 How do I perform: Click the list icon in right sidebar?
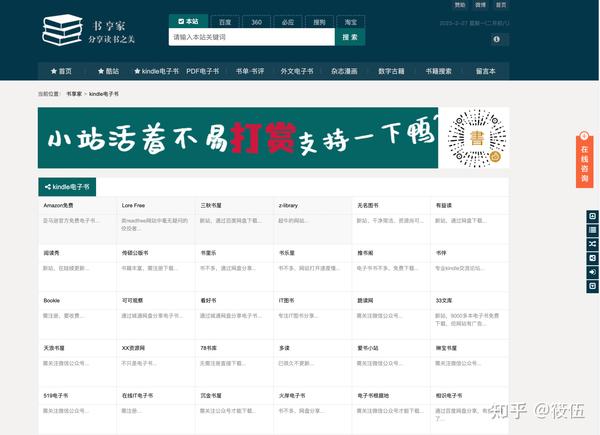592,230
